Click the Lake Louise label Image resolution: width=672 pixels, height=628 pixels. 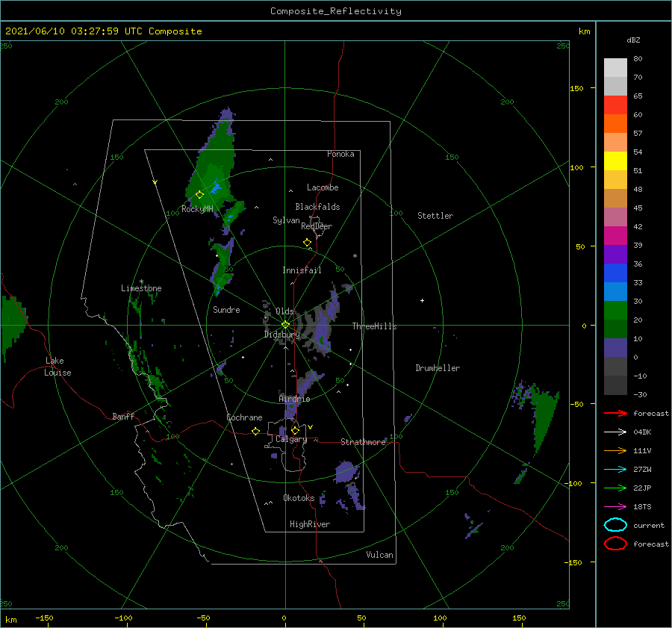pyautogui.click(x=58, y=367)
